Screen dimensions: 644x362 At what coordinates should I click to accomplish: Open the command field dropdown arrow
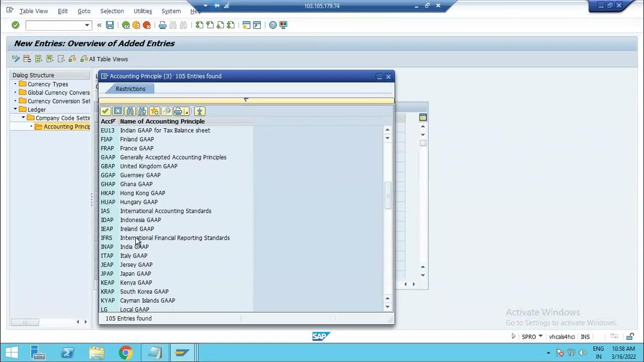(87, 25)
